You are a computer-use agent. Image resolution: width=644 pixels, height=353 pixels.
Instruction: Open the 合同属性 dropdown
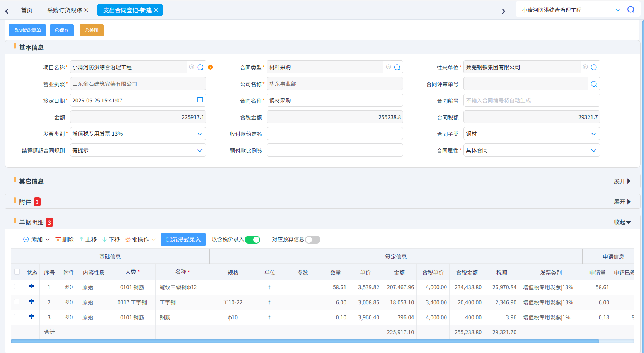pos(532,150)
